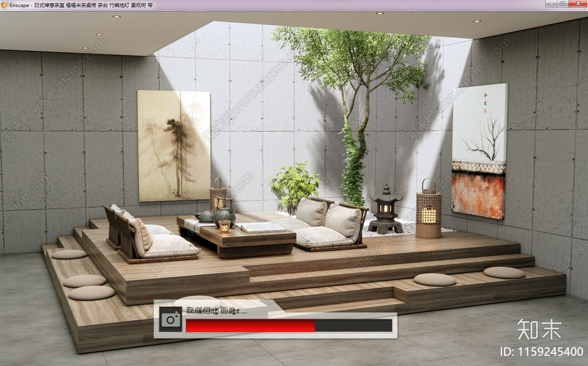Click the export status text beside camera icon
The height and width of the screenshot is (366, 588).
coord(217,311)
